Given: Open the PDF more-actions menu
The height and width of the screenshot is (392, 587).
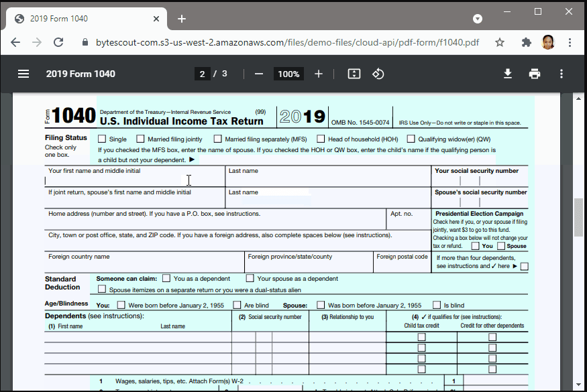Looking at the screenshot, I should tap(562, 74).
